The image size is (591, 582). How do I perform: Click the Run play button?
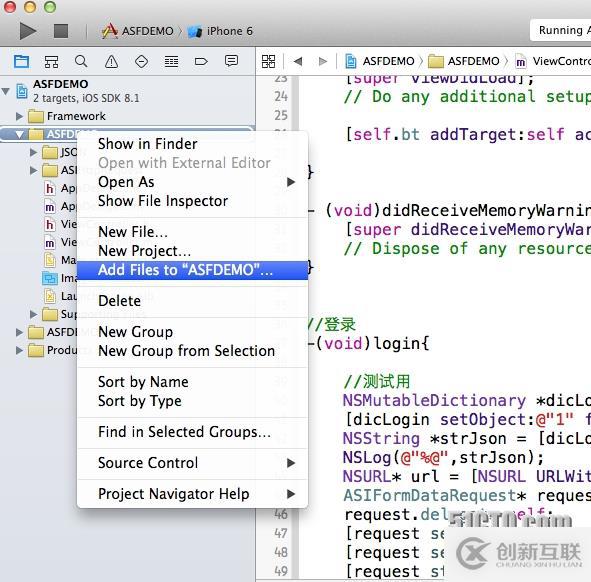pyautogui.click(x=28, y=31)
